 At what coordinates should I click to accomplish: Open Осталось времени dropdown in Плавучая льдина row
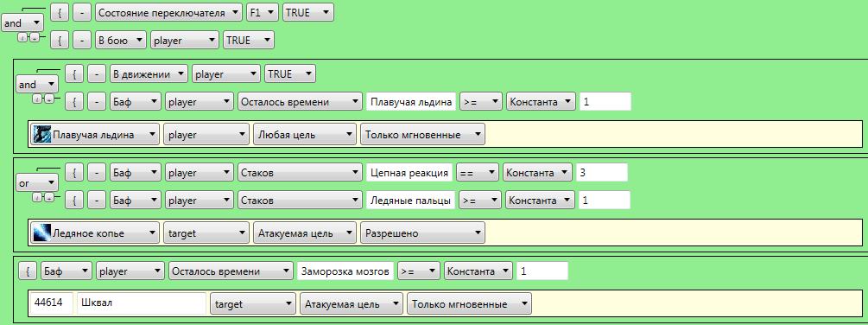(300, 101)
